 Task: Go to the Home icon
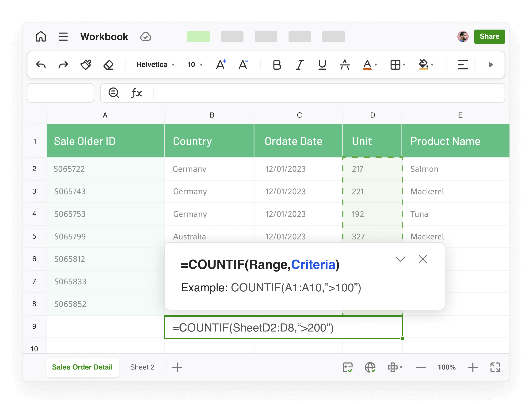coord(41,37)
